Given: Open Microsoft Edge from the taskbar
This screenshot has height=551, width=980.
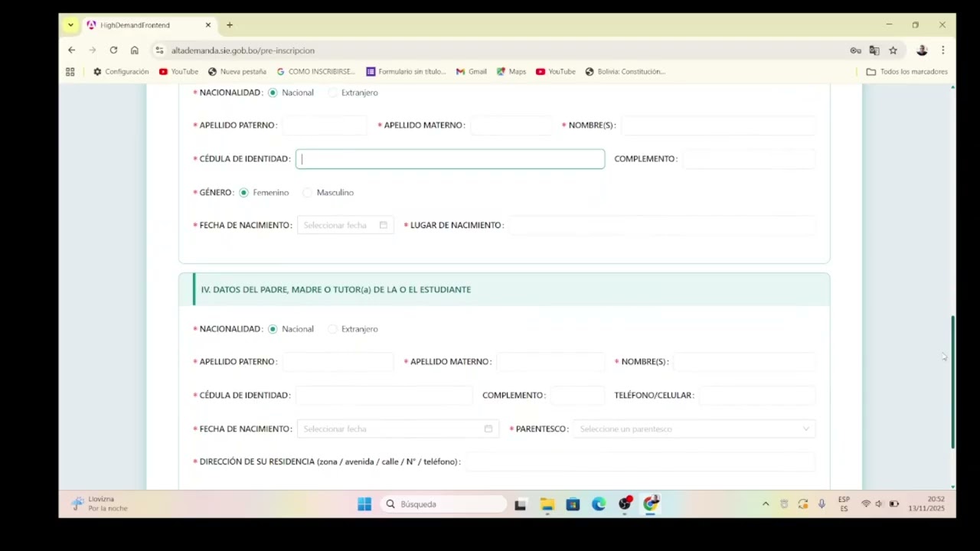Looking at the screenshot, I should pyautogui.click(x=599, y=504).
